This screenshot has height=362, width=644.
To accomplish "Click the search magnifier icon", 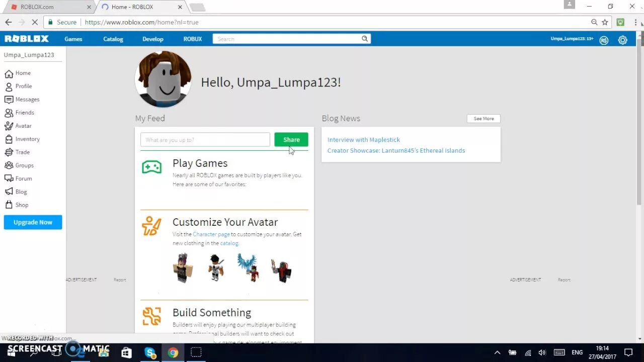I will tap(365, 39).
